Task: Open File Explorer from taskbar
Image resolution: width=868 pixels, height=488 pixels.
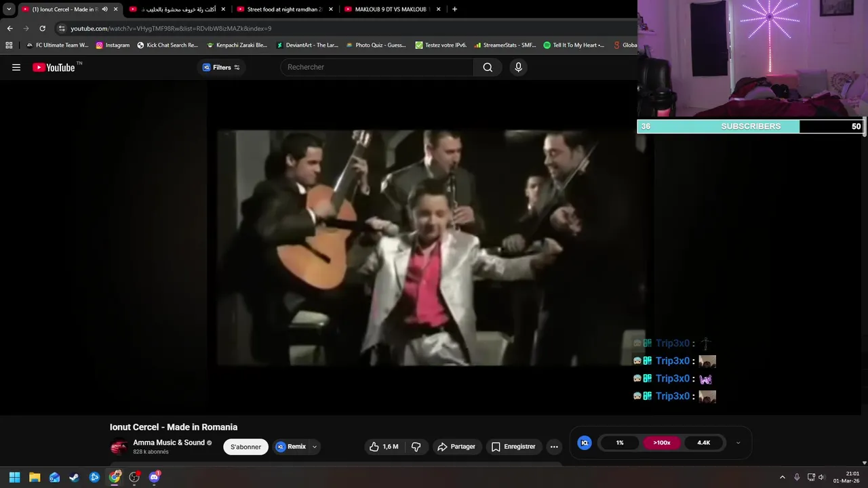Action: [x=35, y=477]
